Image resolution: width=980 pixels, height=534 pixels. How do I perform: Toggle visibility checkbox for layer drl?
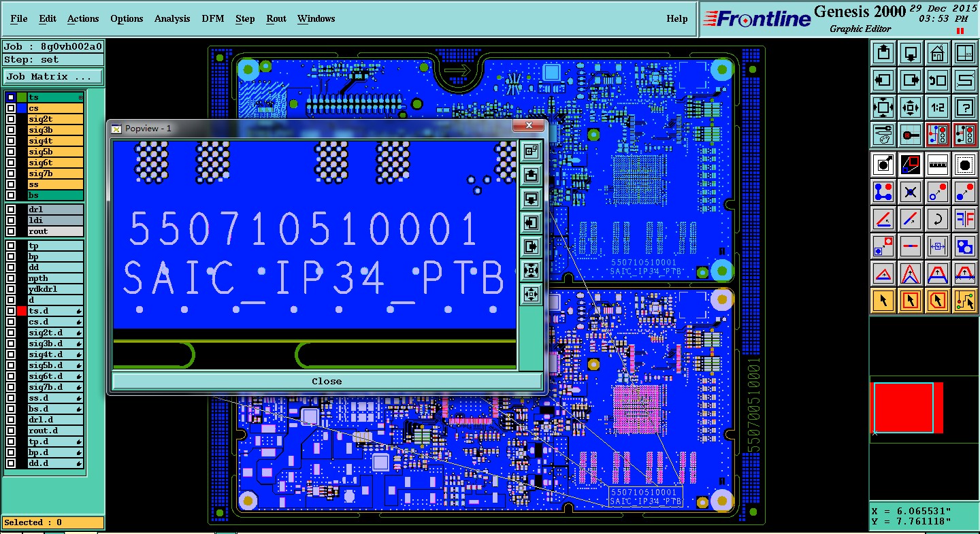11,210
